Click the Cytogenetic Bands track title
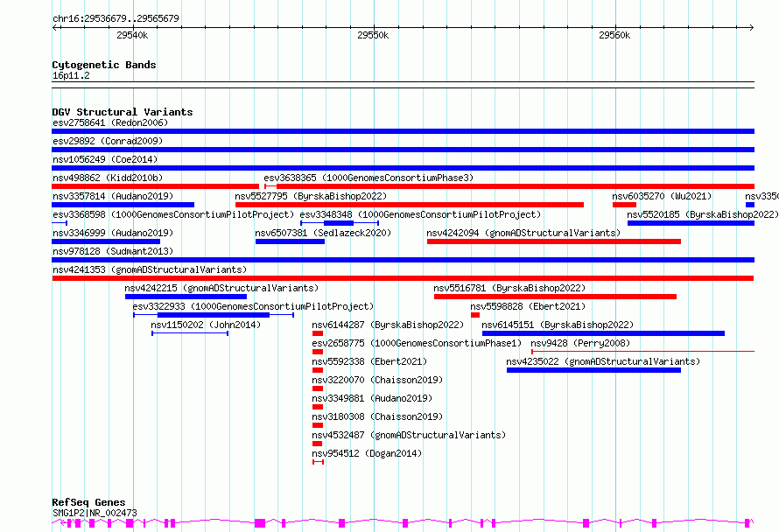The image size is (779, 532). click(104, 65)
